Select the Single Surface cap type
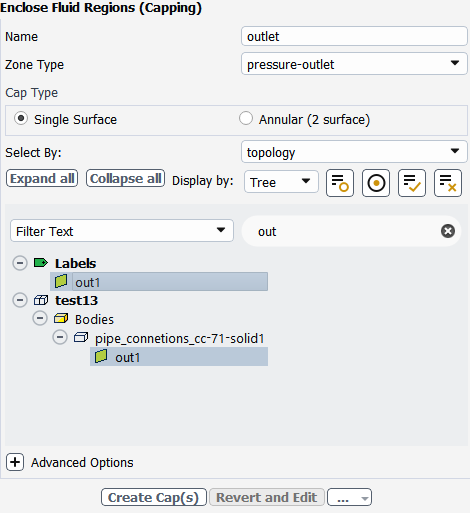 [21, 119]
